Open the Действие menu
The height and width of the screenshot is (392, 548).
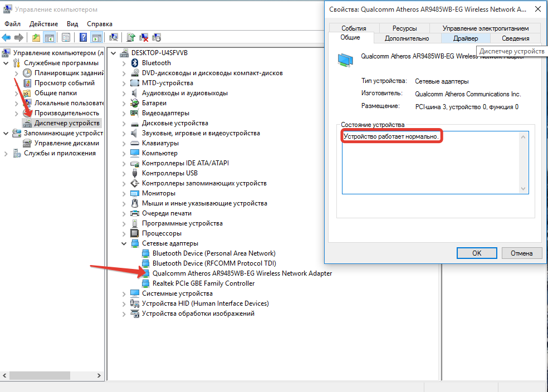click(x=43, y=24)
